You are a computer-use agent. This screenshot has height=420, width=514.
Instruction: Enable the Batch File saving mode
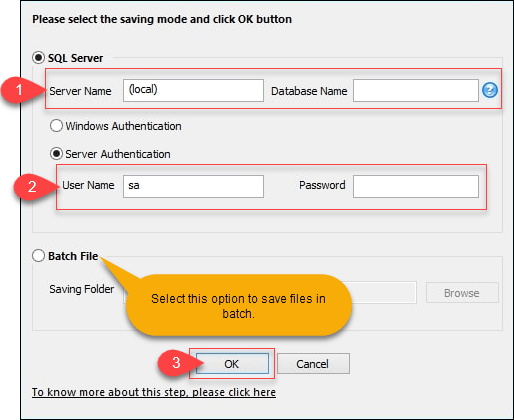pos(38,256)
